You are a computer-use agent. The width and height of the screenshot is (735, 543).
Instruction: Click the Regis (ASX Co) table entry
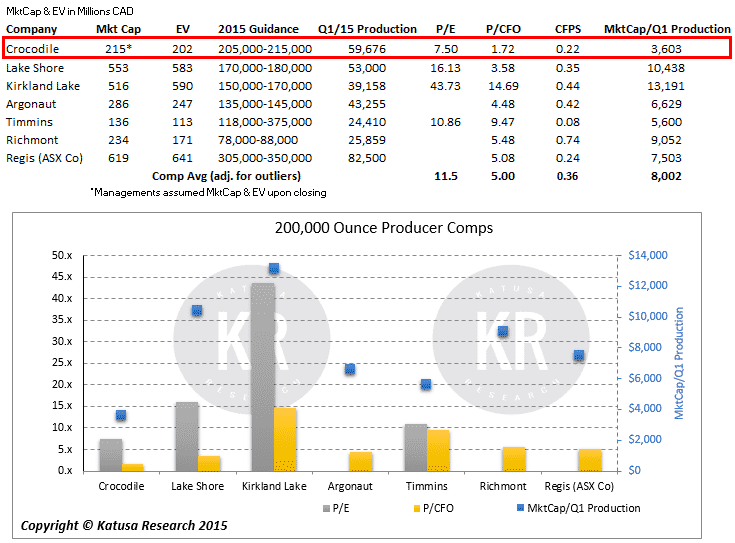tap(44, 158)
